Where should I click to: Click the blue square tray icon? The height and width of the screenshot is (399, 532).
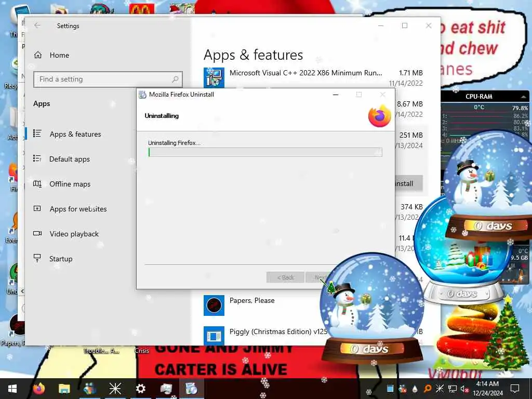[390, 389]
